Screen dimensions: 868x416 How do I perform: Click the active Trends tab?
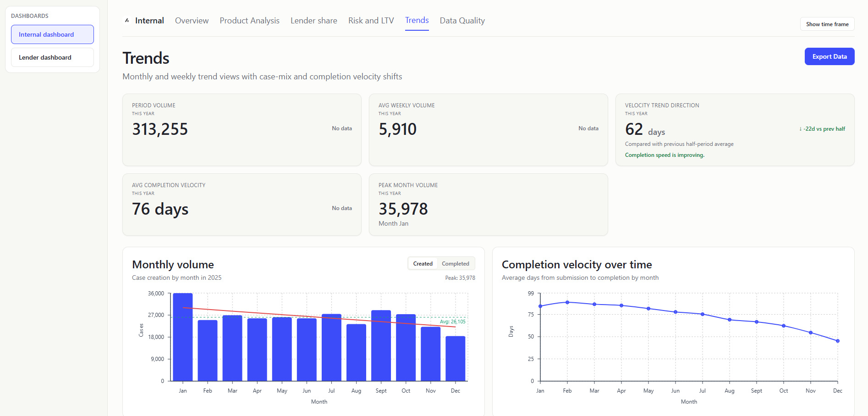pos(417,20)
